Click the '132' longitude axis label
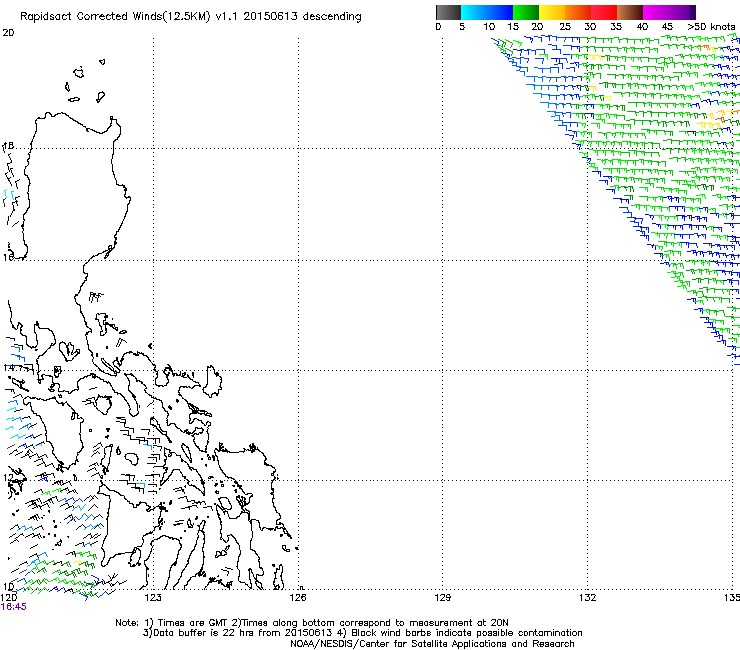The image size is (740, 650). (x=587, y=598)
